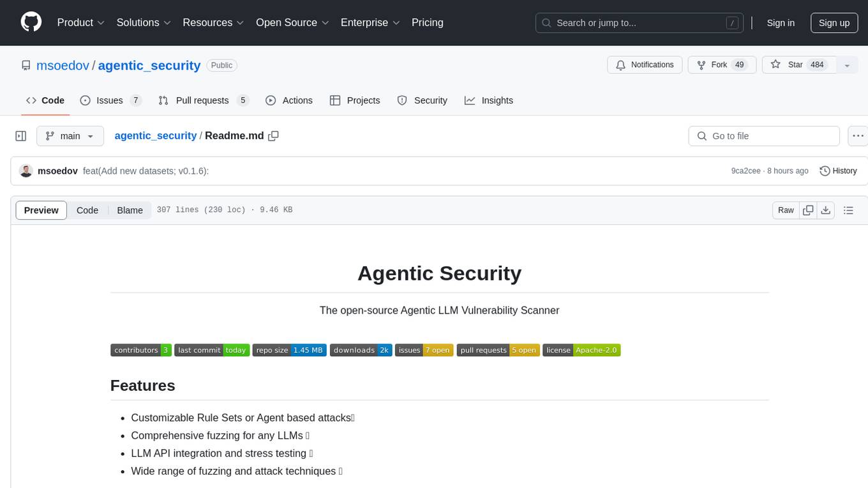Open the document outline icon
Screen dimensions: 868x488
tap(848, 210)
